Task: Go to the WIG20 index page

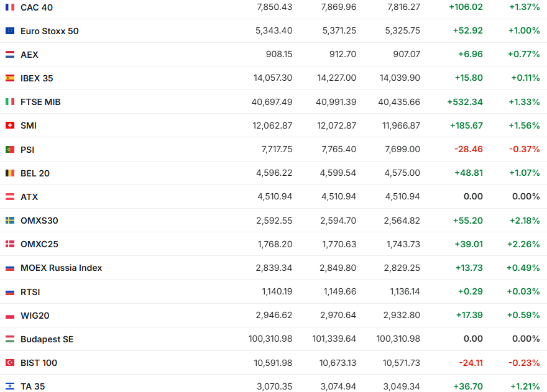Action: tap(35, 316)
